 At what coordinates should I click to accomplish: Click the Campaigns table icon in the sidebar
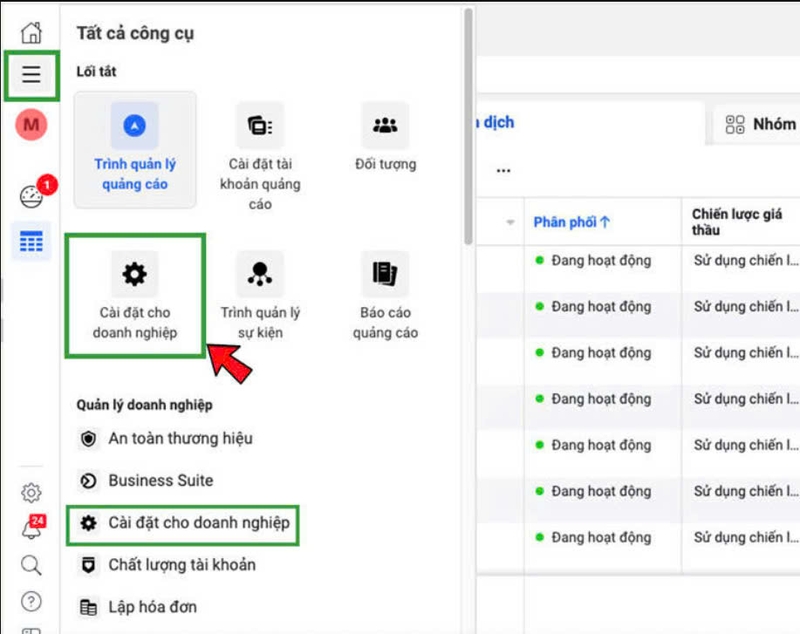(31, 240)
